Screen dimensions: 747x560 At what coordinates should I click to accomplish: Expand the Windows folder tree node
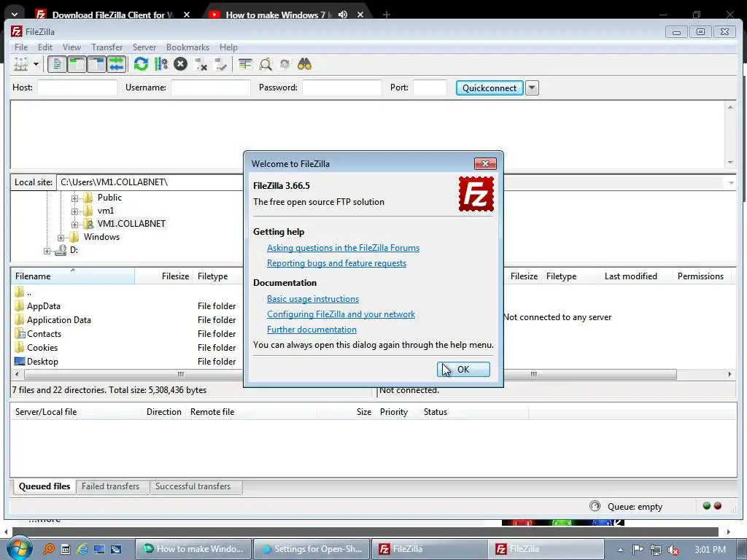(61, 238)
